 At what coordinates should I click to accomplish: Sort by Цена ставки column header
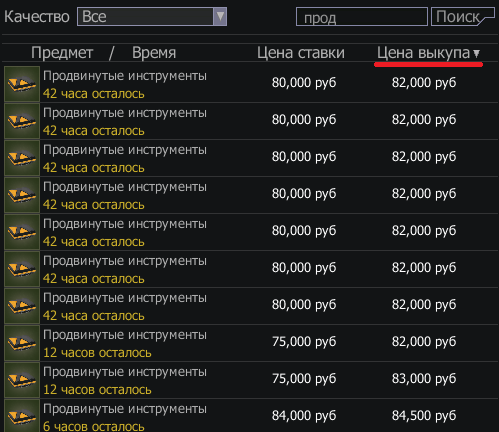coord(301,53)
